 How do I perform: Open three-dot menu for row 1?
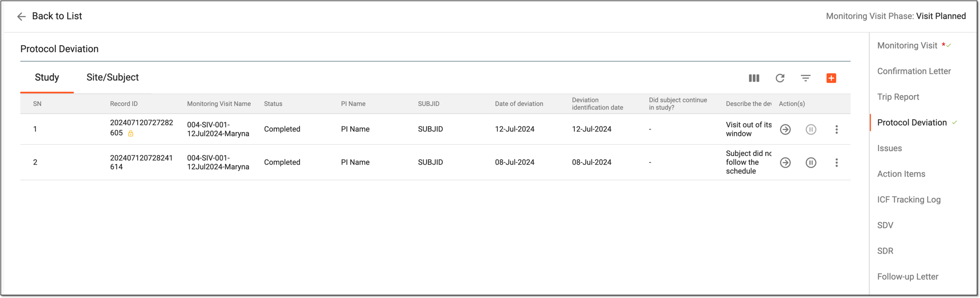[837, 129]
